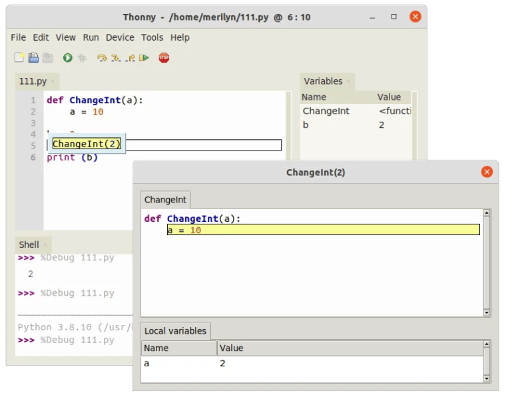Click the output '2' in Shell
Screen dimensions: 532x393
[x=31, y=274]
